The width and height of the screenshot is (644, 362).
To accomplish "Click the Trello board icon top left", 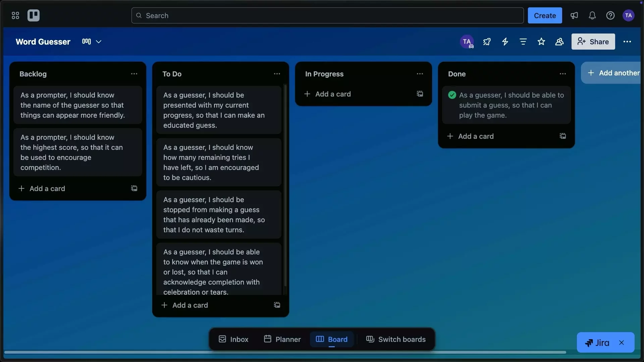I will coord(34,15).
